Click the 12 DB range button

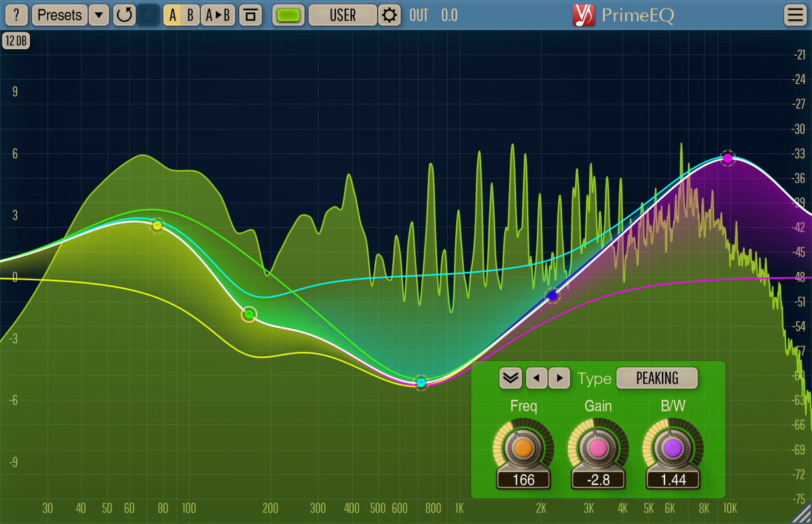click(16, 41)
